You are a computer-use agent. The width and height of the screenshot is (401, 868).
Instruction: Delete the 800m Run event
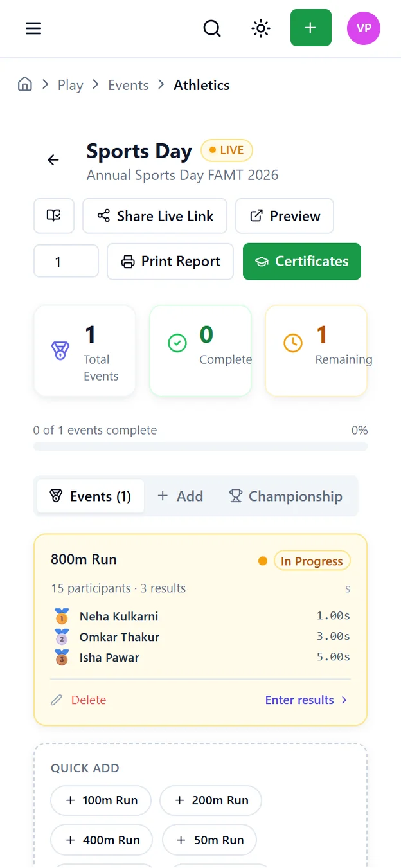(89, 700)
